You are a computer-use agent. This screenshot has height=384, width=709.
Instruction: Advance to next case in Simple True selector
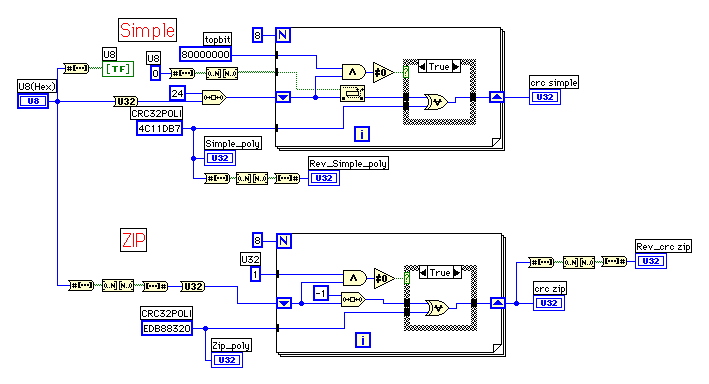coord(456,66)
